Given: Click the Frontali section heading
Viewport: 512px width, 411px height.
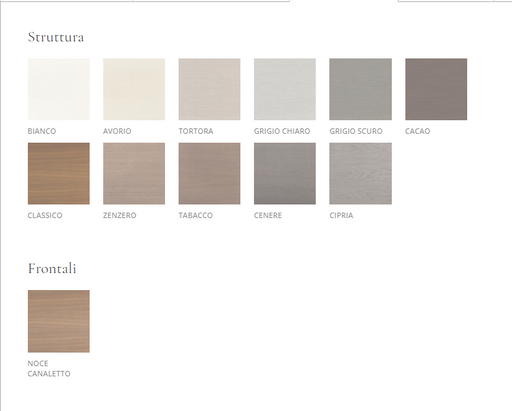Looking at the screenshot, I should [x=52, y=269].
